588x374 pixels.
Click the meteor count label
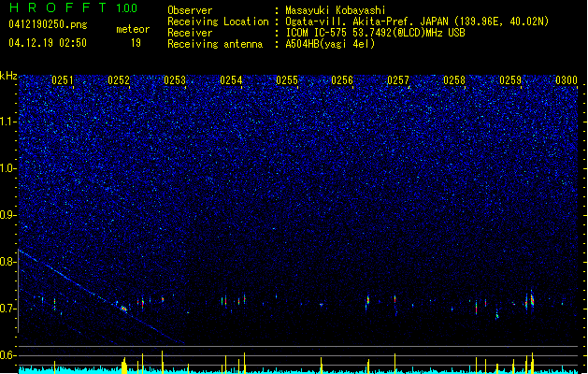click(x=133, y=29)
